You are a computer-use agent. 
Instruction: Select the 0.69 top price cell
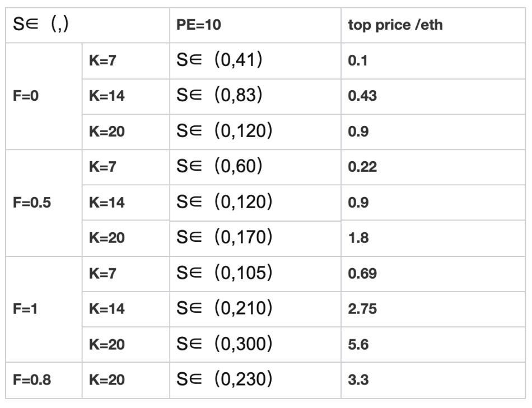[357, 274]
